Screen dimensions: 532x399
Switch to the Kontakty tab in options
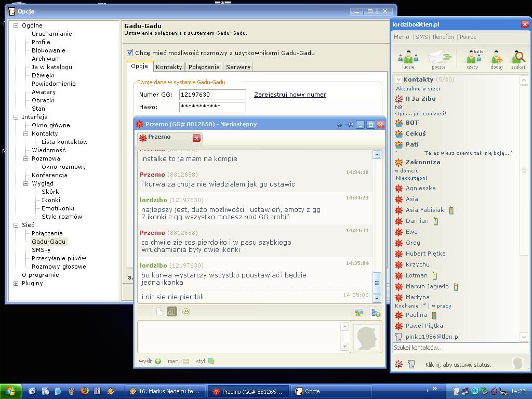coord(169,67)
